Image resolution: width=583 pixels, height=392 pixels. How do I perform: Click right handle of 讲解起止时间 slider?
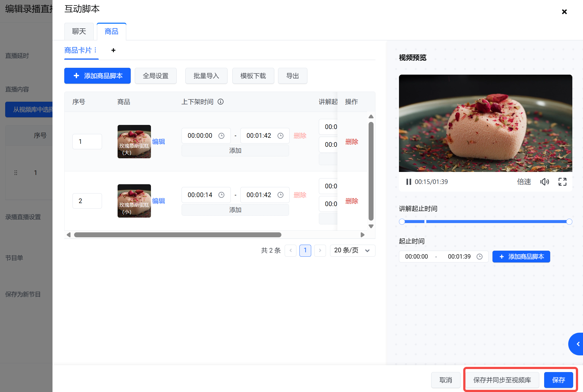pos(569,222)
